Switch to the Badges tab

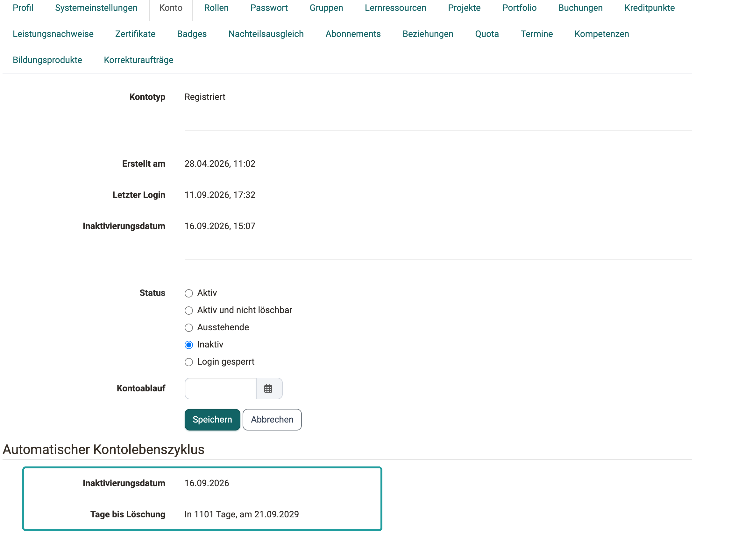[192, 34]
